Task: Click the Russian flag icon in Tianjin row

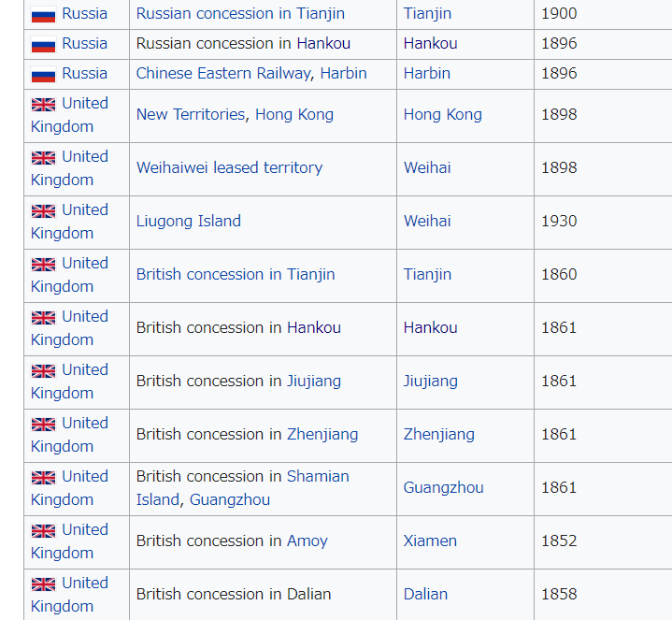Action: pyautogui.click(x=43, y=15)
